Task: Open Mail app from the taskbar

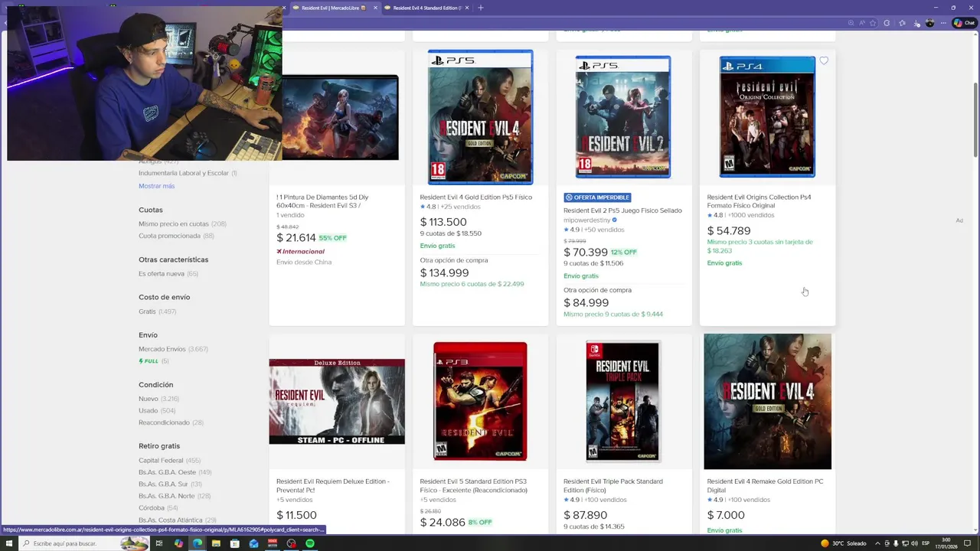Action: 253,543
